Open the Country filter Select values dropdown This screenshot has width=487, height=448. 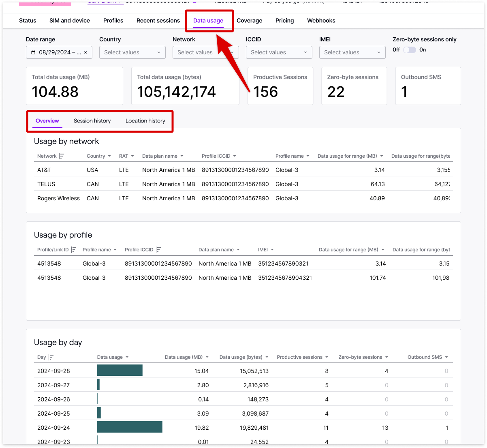pos(132,52)
